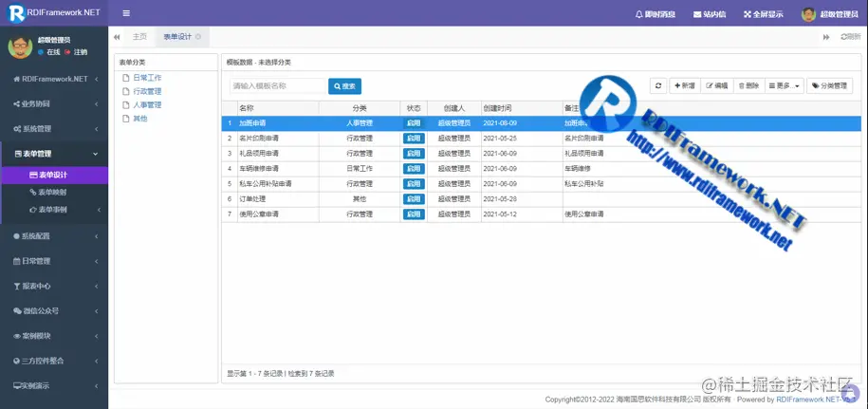Toggle 启用 status for 加班申请
The image size is (868, 409).
(x=414, y=122)
